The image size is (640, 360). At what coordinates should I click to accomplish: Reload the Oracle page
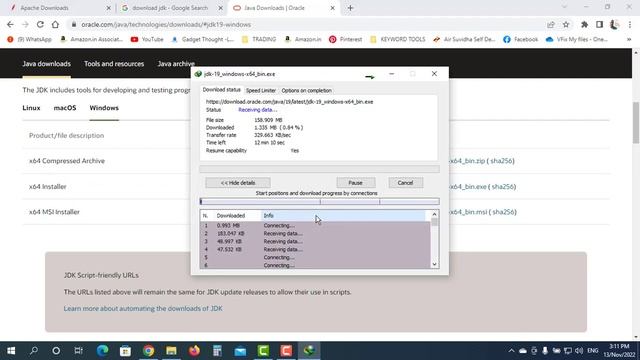[40, 24]
